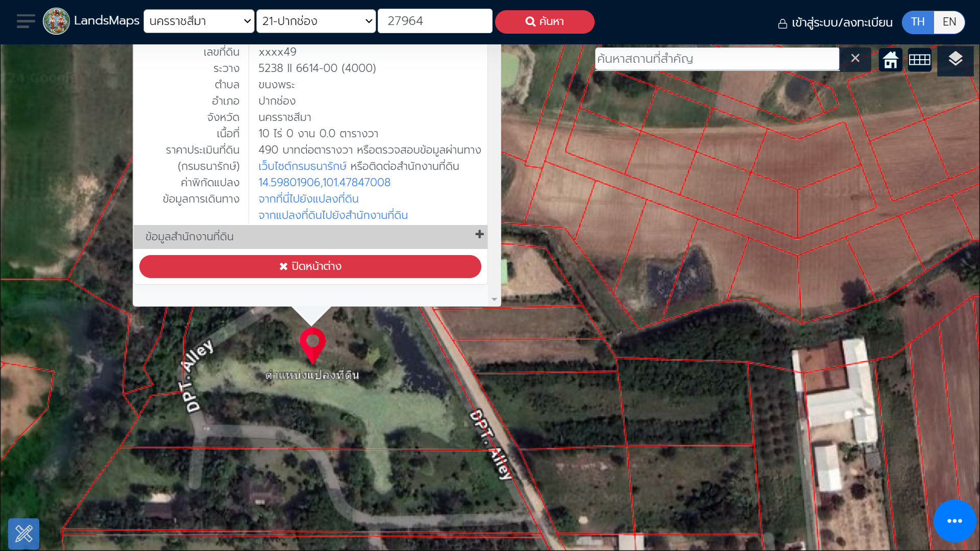
Task: Click popup scrollbar down arrow
Action: 494,299
